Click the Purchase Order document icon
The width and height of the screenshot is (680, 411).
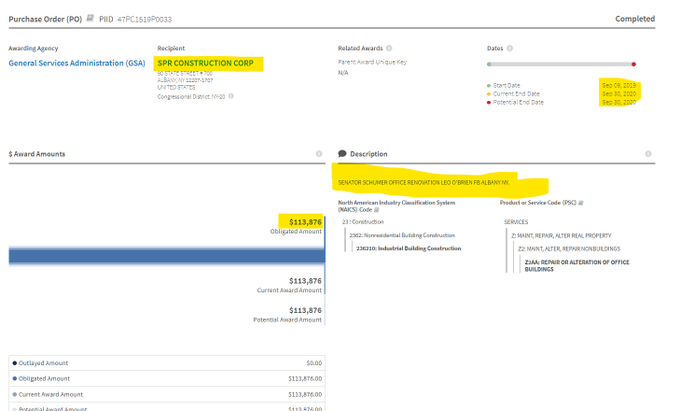(90, 18)
